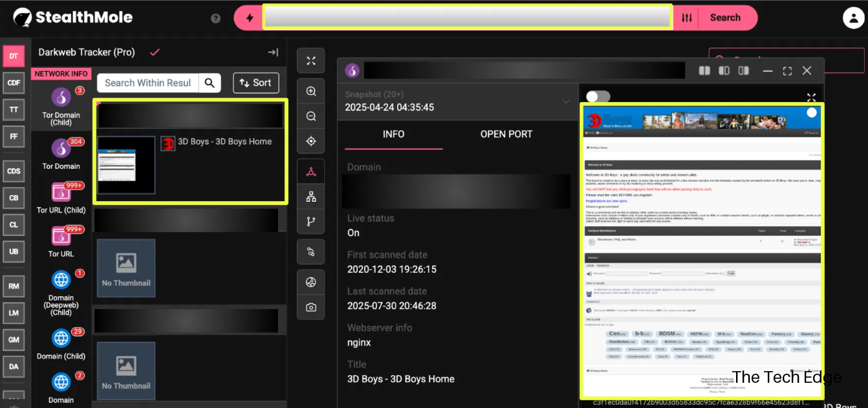Screen dimensions: 868x408
Task: Click the magnifier in Search Within Results
Action: [210, 83]
